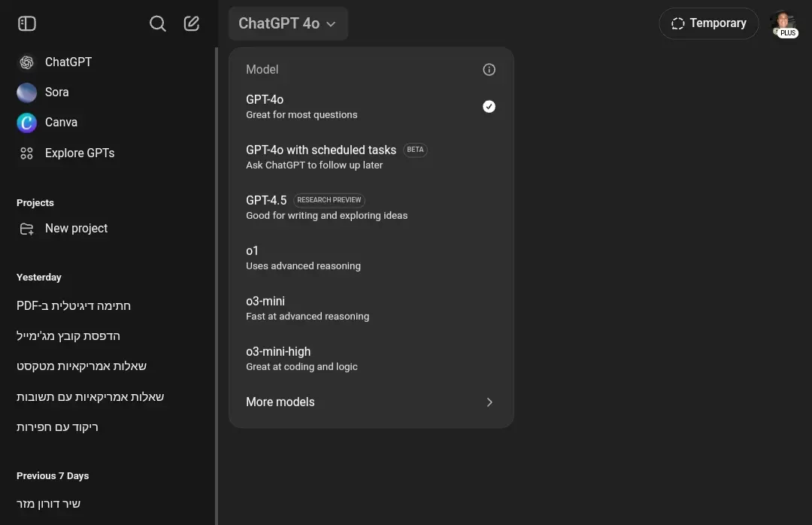Start a new chat with the pencil icon
The height and width of the screenshot is (525, 812).
pyautogui.click(x=191, y=23)
